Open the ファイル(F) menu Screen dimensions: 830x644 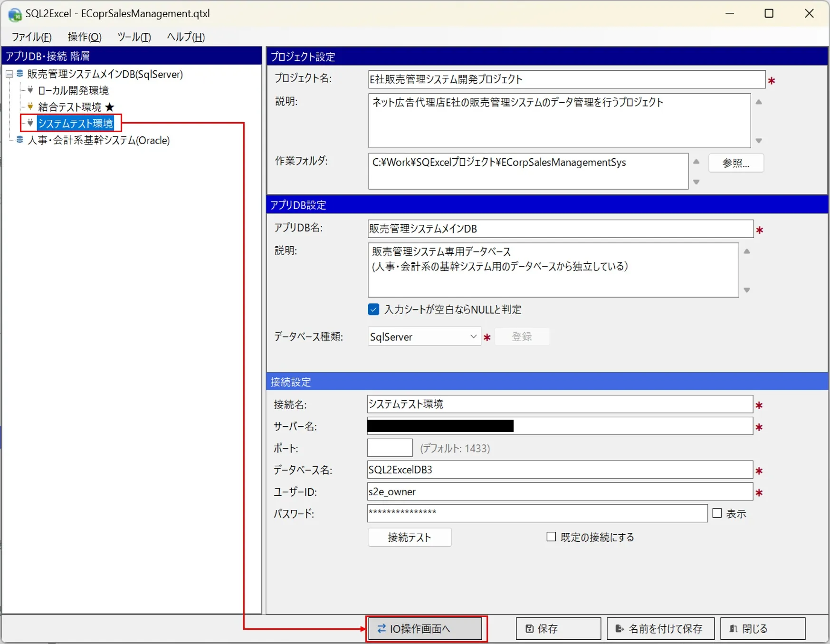click(x=31, y=37)
